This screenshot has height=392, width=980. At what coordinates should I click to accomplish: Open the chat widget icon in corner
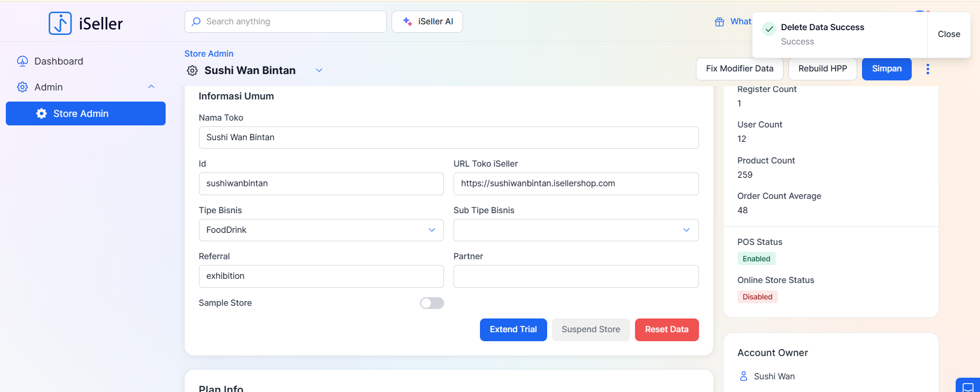pyautogui.click(x=967, y=387)
